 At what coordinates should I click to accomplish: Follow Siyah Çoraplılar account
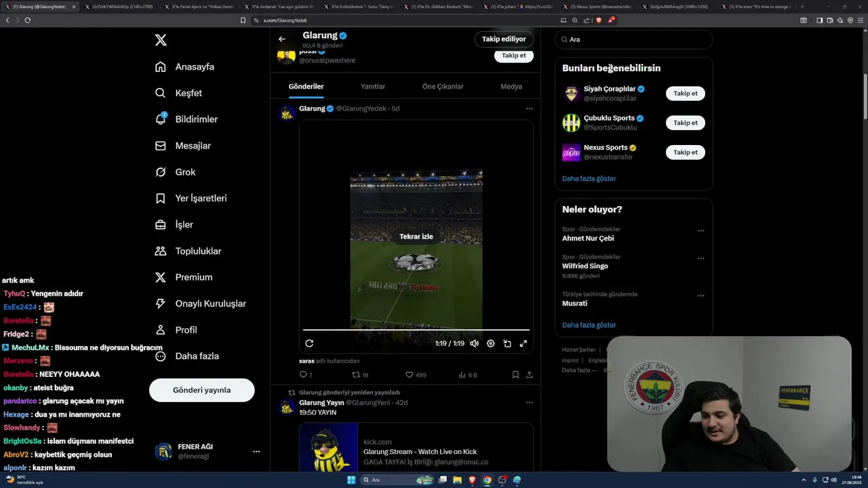point(685,94)
